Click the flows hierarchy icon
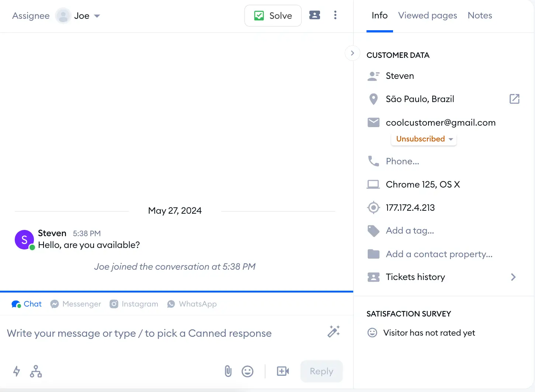The height and width of the screenshot is (392, 535). [36, 371]
